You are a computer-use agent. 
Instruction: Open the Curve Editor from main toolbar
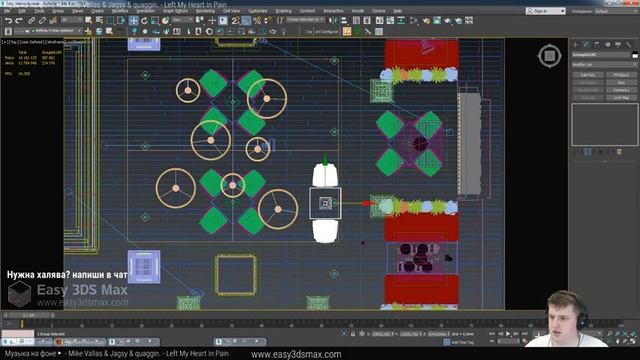pyautogui.click(x=390, y=20)
